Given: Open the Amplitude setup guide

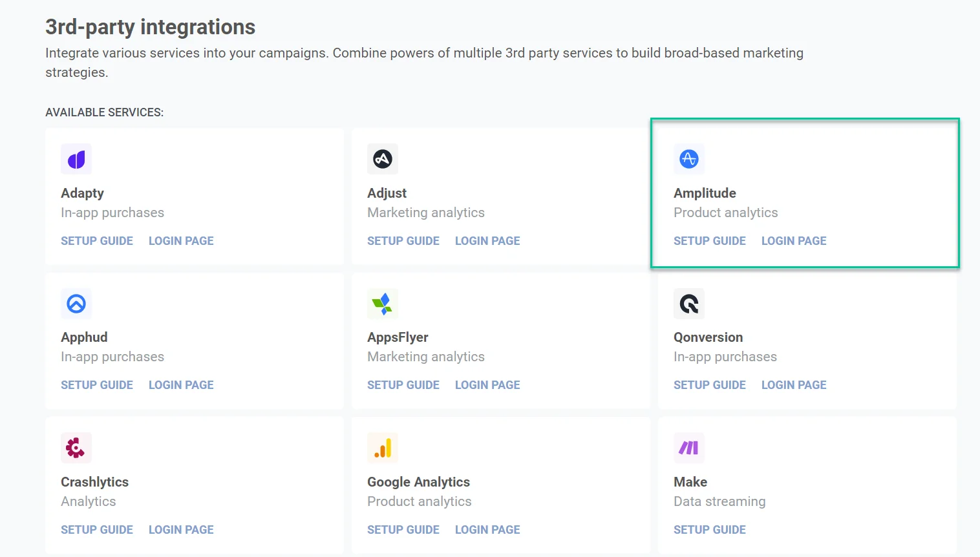Looking at the screenshot, I should 709,241.
